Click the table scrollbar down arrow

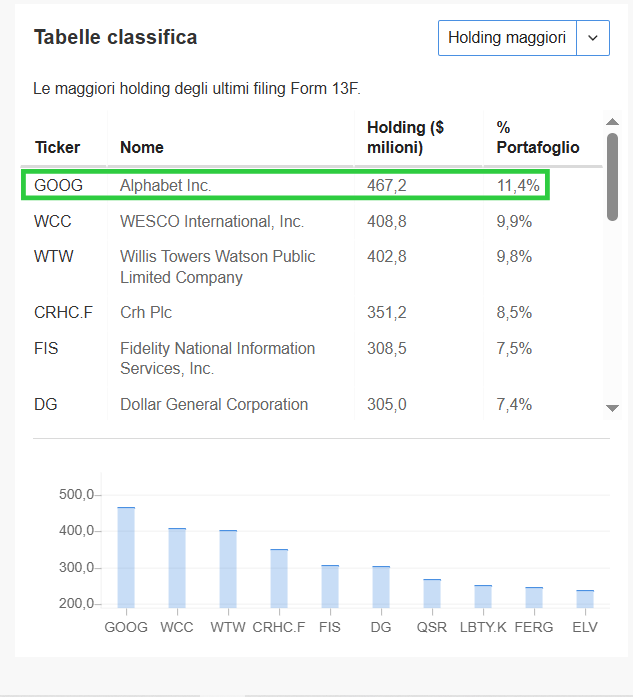[x=613, y=408]
